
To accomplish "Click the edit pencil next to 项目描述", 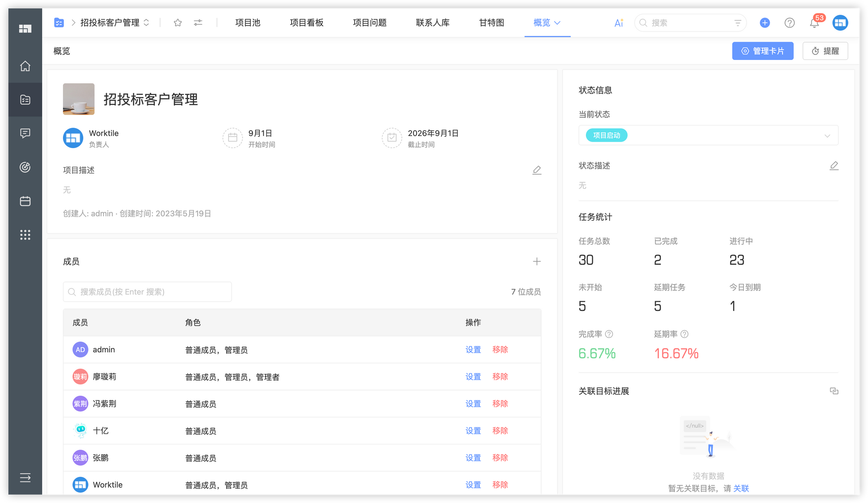I will pyautogui.click(x=537, y=170).
